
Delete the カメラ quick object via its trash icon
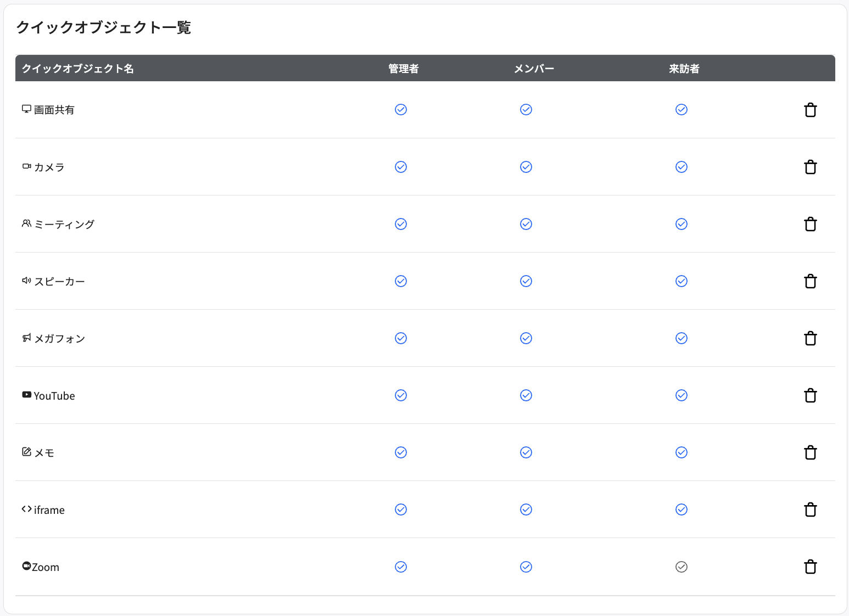point(811,166)
